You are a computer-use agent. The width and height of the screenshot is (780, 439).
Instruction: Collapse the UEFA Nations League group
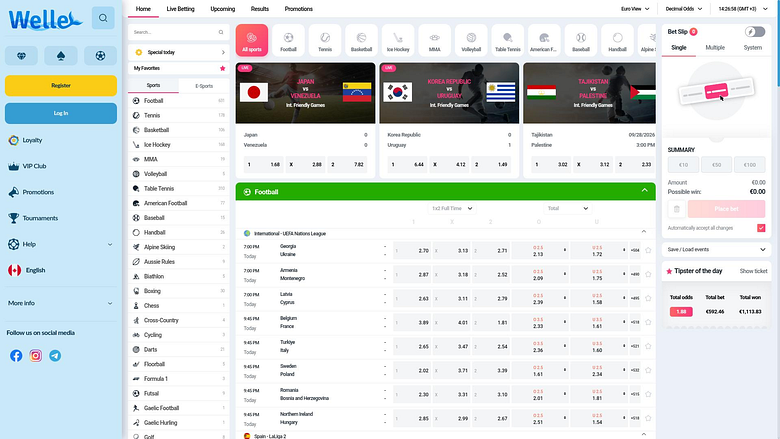click(x=644, y=232)
